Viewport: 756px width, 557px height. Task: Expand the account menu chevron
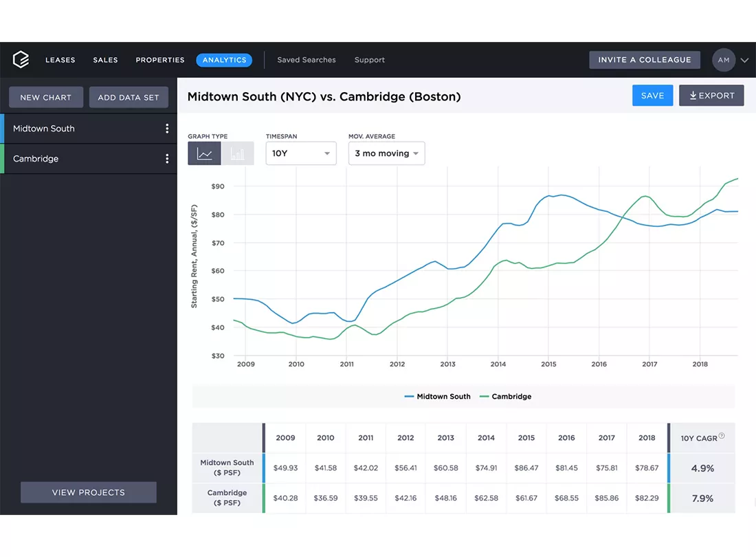pos(744,61)
